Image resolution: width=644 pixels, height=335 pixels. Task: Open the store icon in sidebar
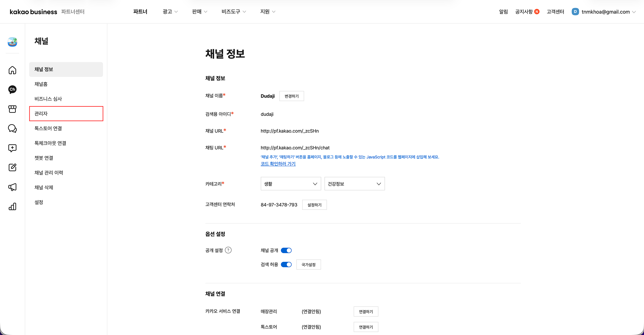pyautogui.click(x=12, y=109)
